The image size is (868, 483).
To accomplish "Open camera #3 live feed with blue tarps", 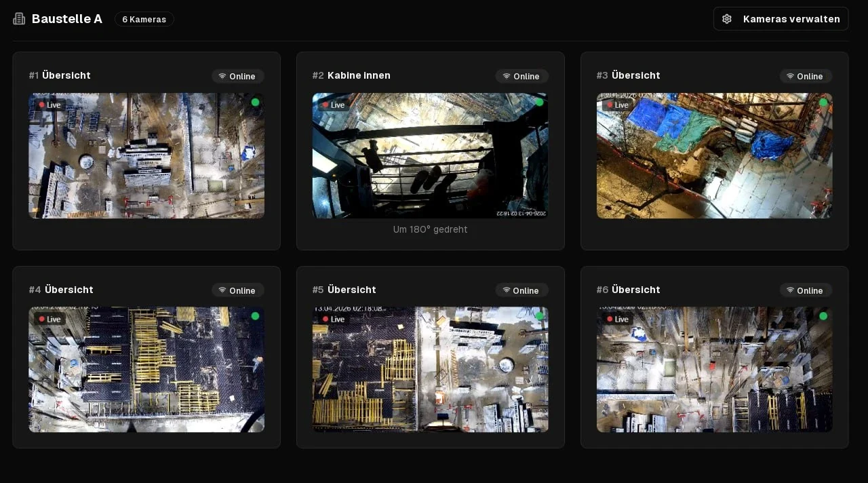I will [714, 155].
